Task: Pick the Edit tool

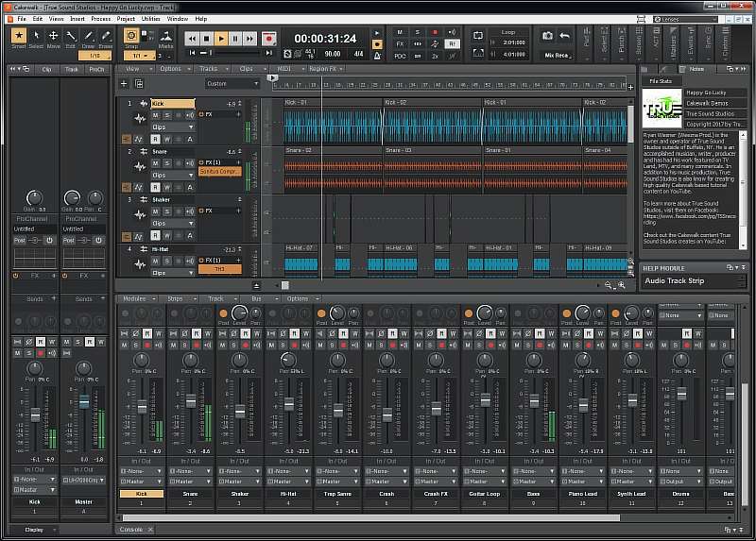Action: coord(71,36)
